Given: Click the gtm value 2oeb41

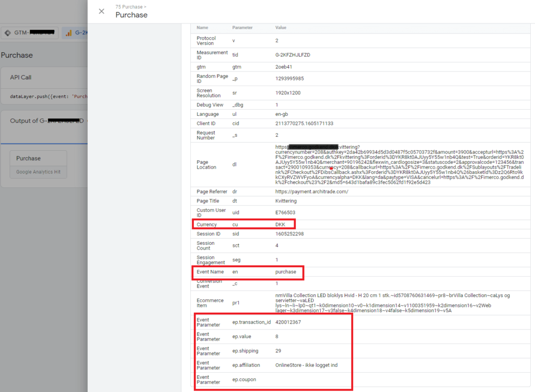Looking at the screenshot, I should click(284, 67).
